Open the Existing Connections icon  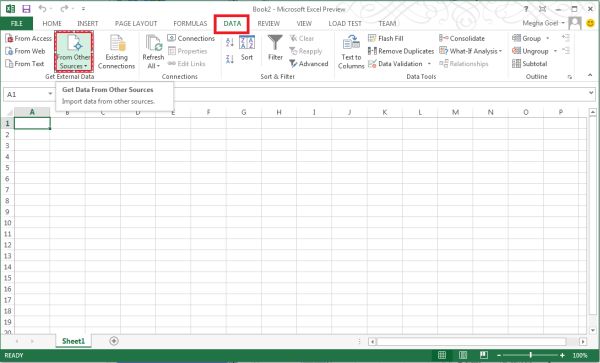117,43
